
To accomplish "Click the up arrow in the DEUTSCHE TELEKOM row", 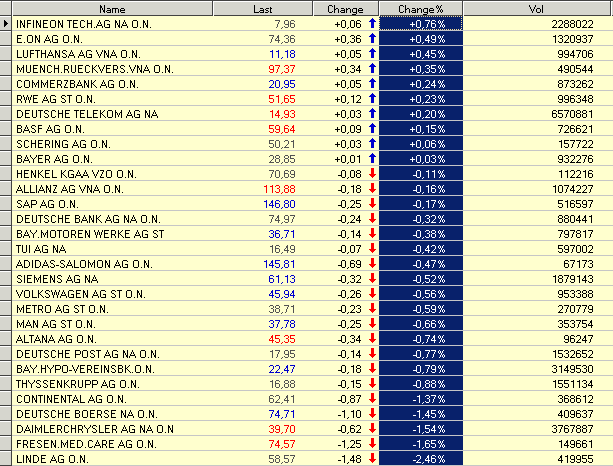I will tap(372, 113).
